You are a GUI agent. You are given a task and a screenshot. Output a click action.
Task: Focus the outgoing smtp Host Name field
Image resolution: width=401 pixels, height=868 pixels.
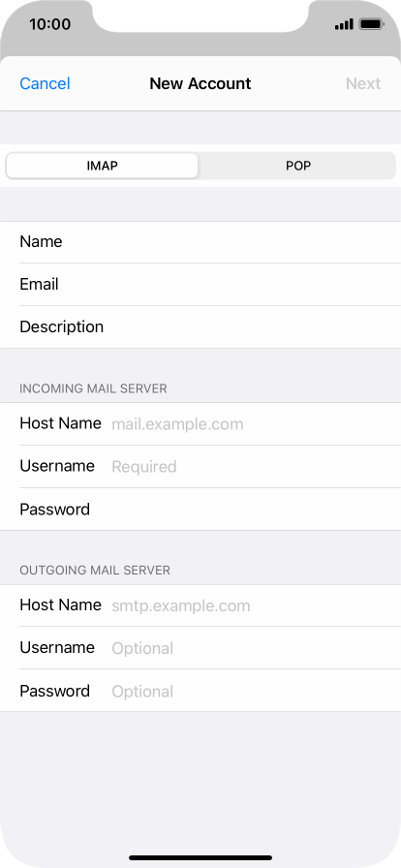[200, 605]
